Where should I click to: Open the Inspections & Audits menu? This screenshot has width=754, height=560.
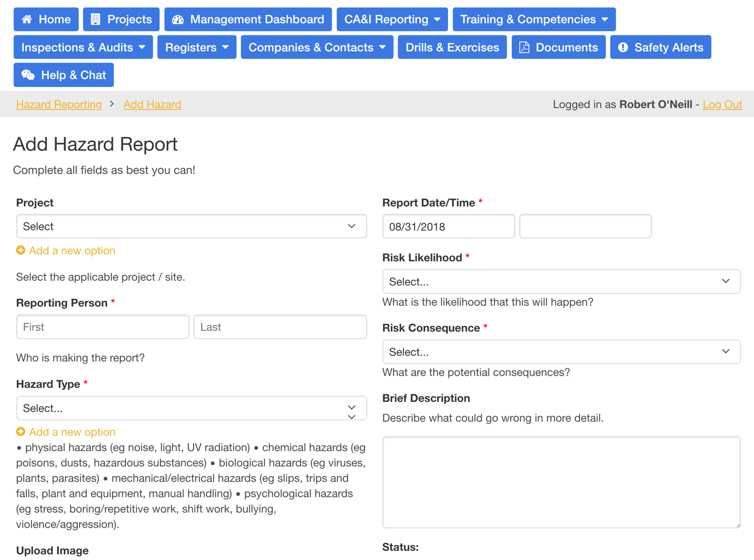click(83, 47)
